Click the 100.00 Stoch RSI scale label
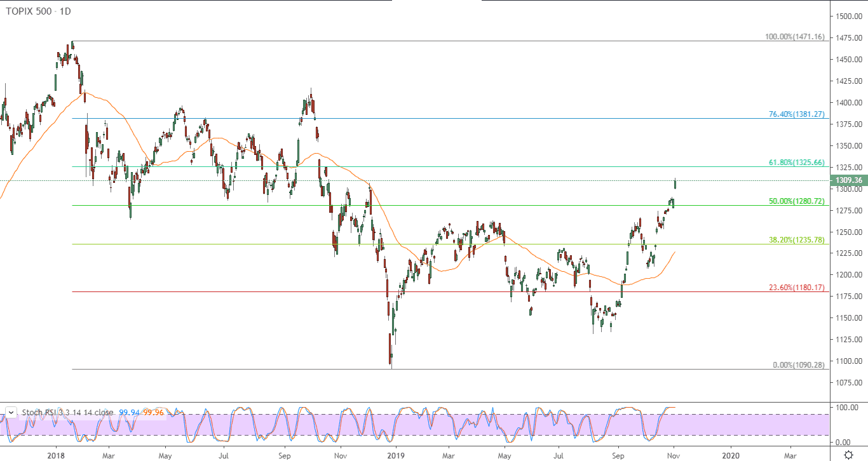Viewport: 868px width, 461px height. pyautogui.click(x=847, y=408)
